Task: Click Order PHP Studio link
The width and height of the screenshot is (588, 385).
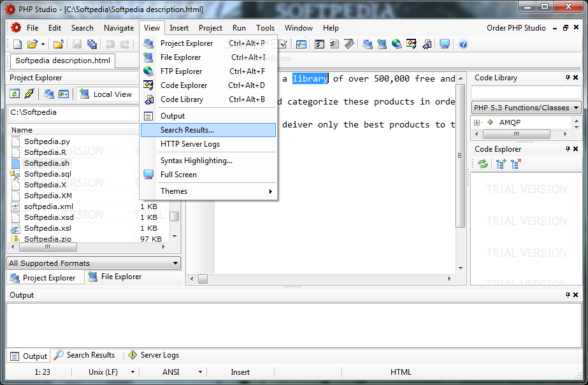Action: (x=516, y=28)
